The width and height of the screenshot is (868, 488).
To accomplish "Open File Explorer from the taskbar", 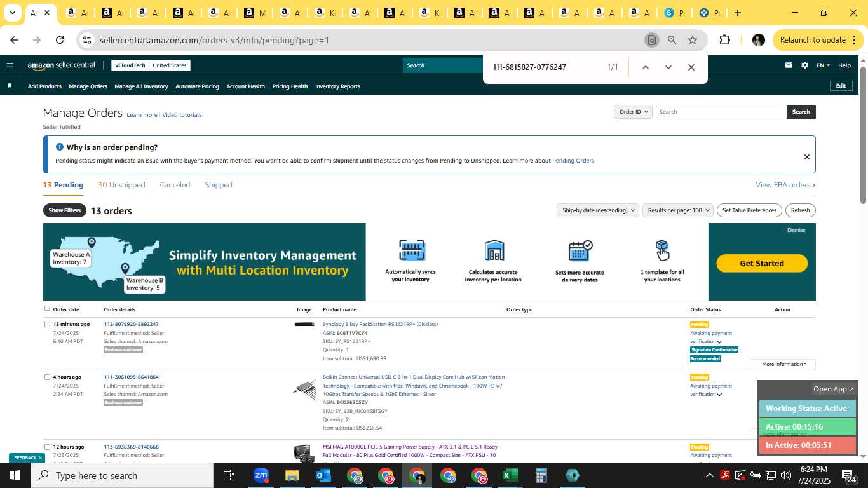I will 292,475.
